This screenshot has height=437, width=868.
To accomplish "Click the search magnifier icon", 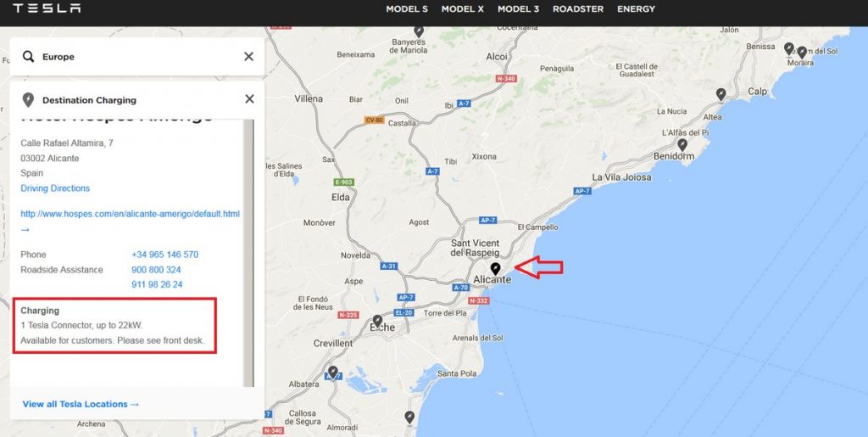I will click(x=28, y=57).
